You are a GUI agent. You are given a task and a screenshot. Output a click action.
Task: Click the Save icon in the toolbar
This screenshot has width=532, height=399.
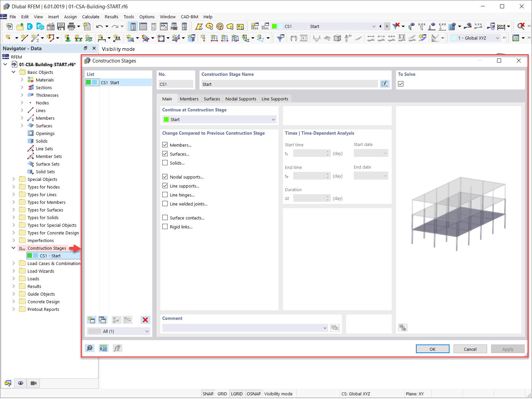point(61,26)
